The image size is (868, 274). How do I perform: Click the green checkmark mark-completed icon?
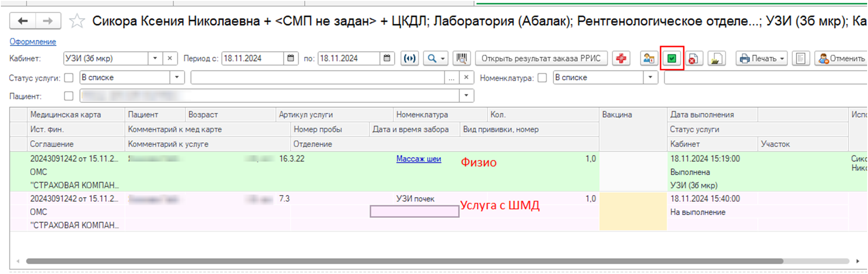tap(671, 58)
